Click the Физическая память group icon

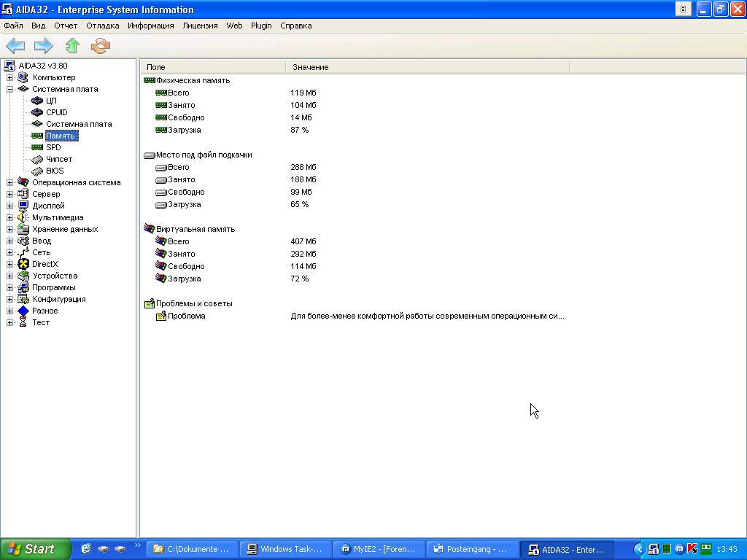point(149,80)
